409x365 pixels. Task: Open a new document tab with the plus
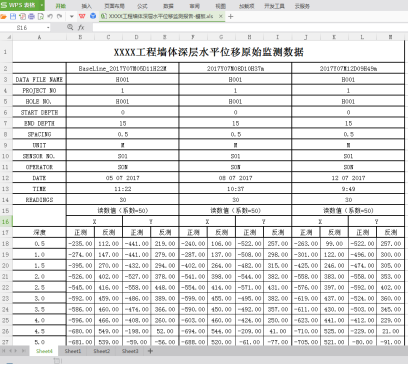[230, 16]
